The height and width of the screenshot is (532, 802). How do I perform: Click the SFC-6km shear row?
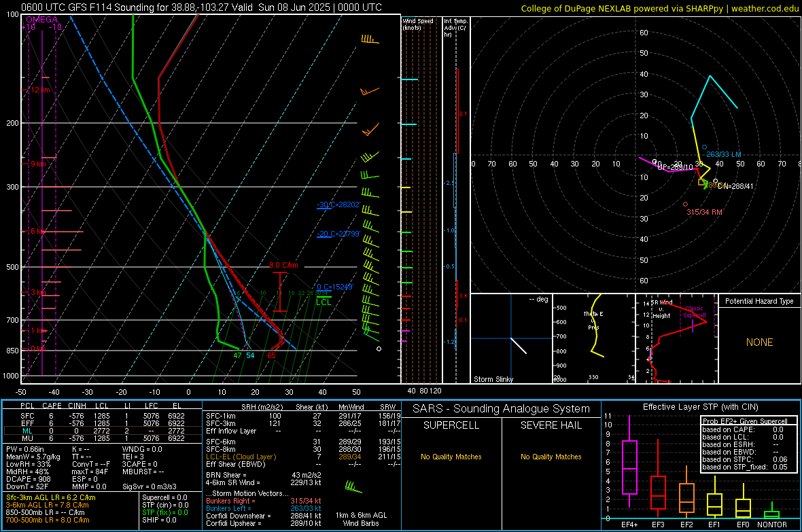click(303, 442)
